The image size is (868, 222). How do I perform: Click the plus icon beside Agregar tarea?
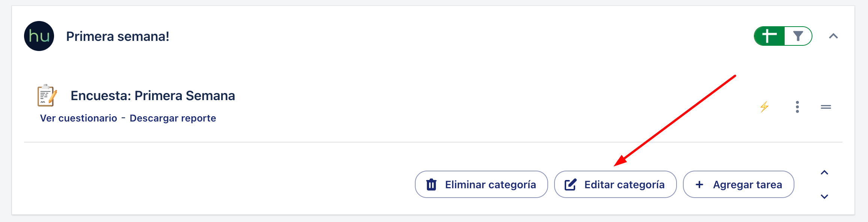(x=699, y=184)
